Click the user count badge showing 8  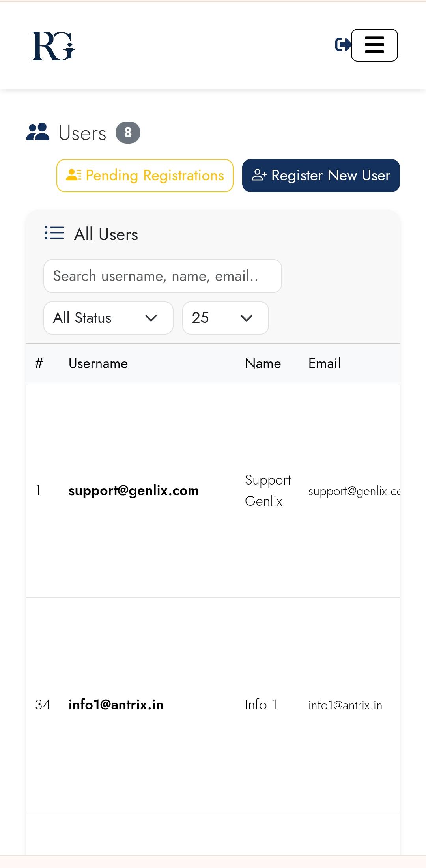coord(128,133)
